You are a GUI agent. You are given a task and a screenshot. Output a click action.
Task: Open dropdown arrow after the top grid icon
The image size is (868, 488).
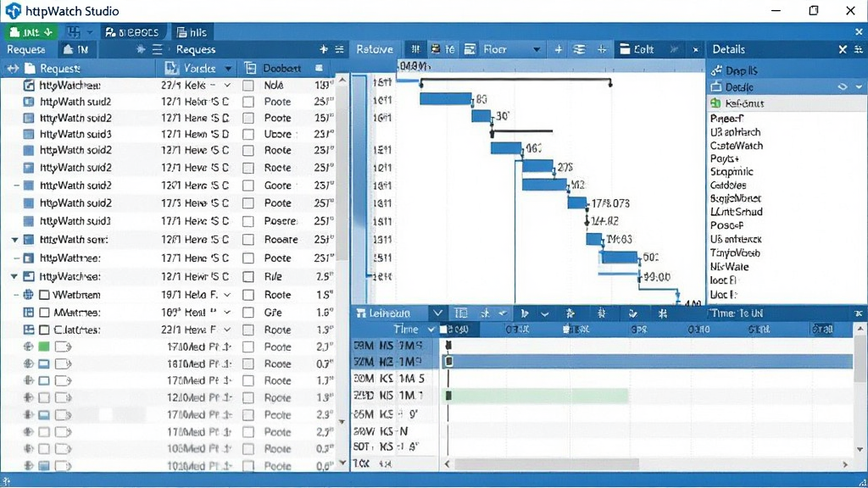click(x=89, y=33)
